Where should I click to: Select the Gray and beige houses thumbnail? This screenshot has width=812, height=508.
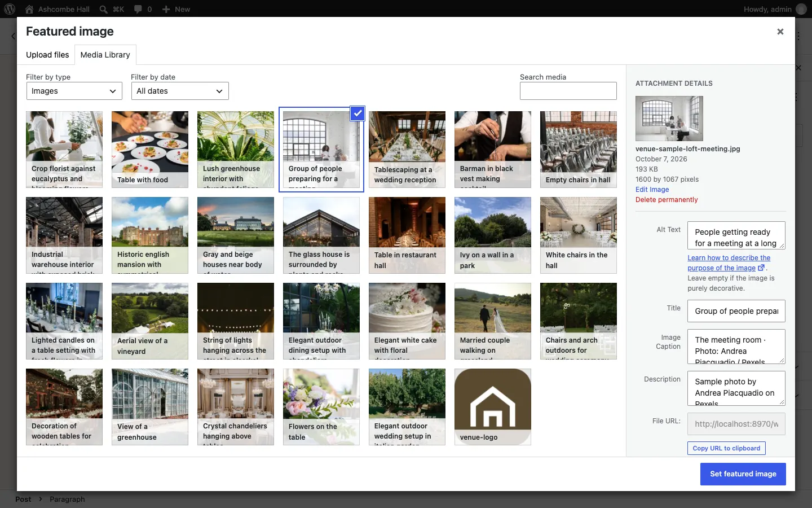(x=236, y=235)
